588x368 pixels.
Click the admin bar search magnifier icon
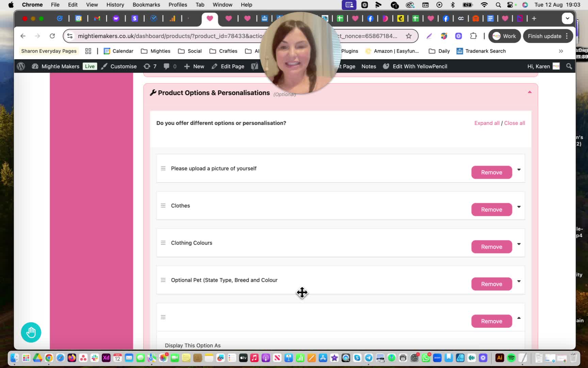pos(569,66)
